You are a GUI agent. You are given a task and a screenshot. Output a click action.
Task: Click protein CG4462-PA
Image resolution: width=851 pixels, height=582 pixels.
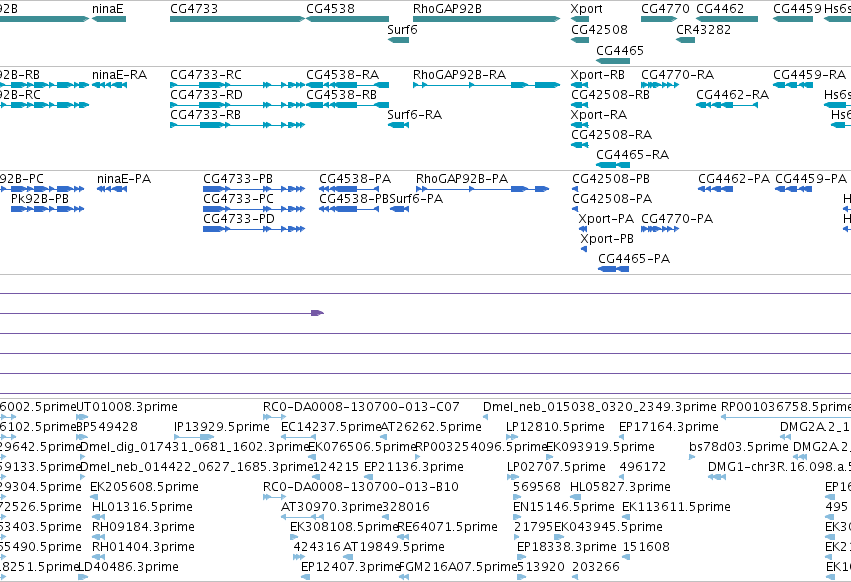(715, 189)
